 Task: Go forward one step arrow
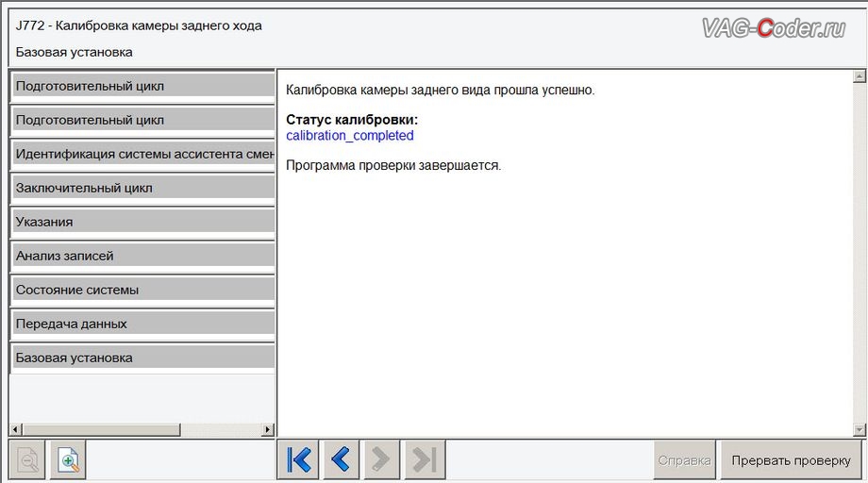(381, 459)
